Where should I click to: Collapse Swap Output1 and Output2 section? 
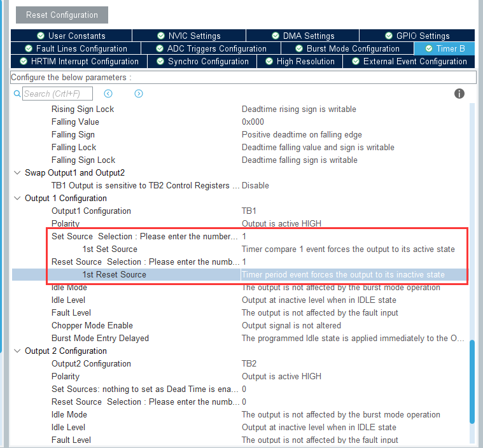tap(17, 172)
